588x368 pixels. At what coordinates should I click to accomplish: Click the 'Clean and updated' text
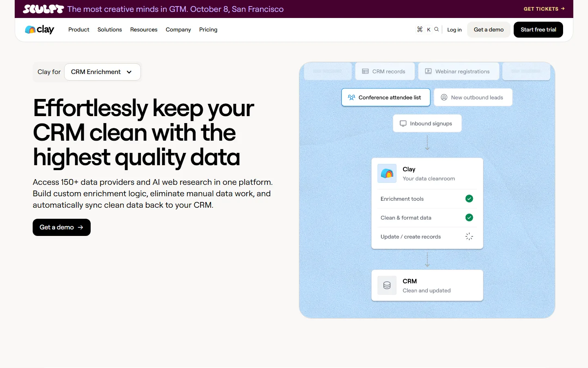[x=427, y=291]
